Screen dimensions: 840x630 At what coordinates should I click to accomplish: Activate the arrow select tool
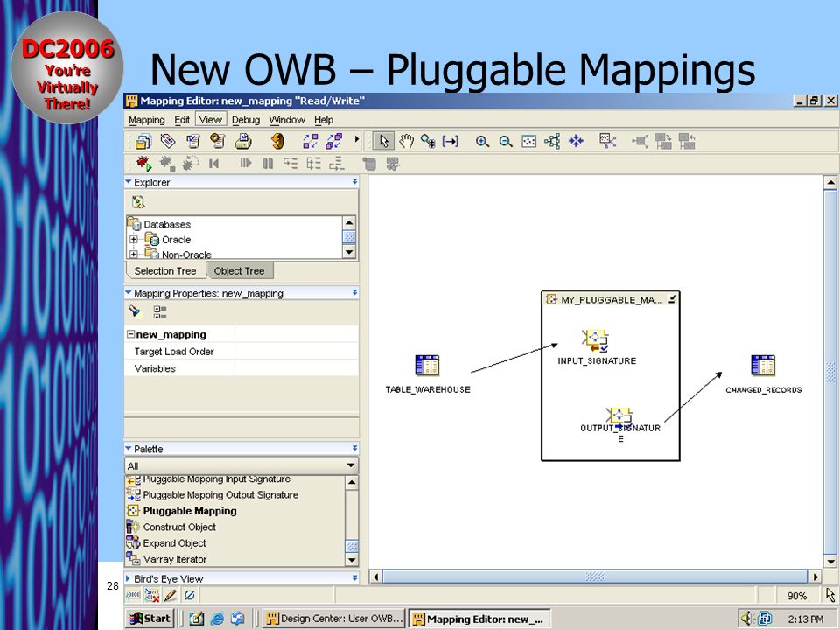[x=383, y=141]
